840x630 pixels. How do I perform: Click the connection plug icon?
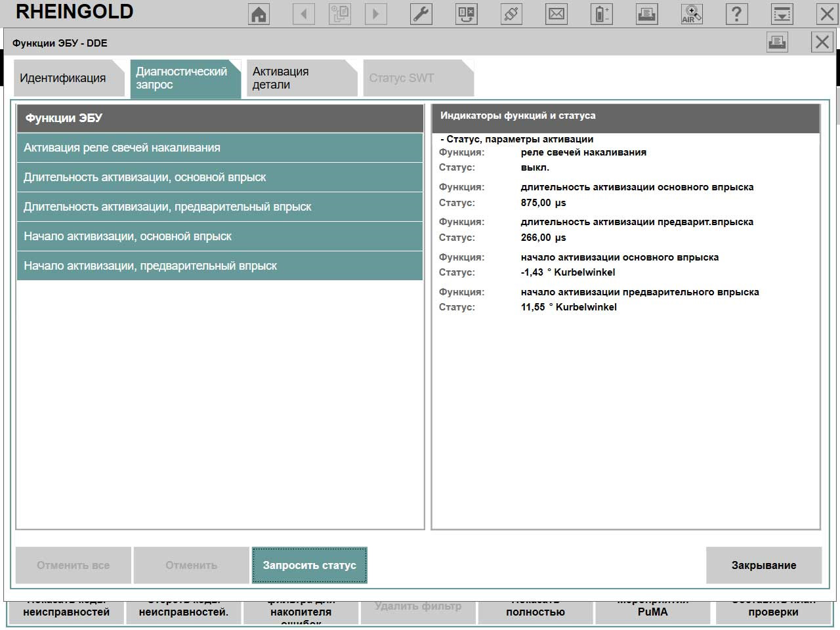(511, 14)
